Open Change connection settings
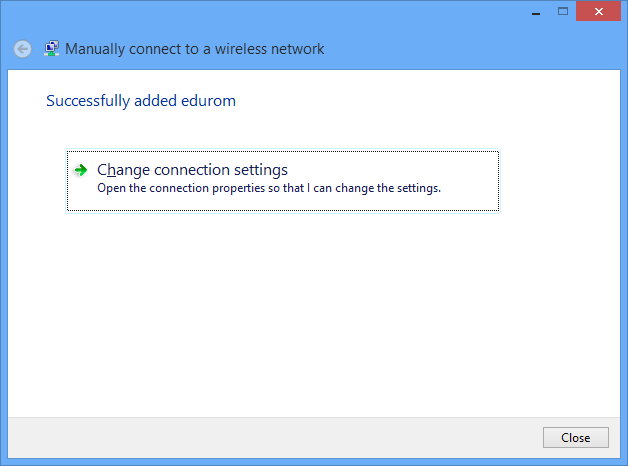The width and height of the screenshot is (628, 466). click(x=192, y=170)
